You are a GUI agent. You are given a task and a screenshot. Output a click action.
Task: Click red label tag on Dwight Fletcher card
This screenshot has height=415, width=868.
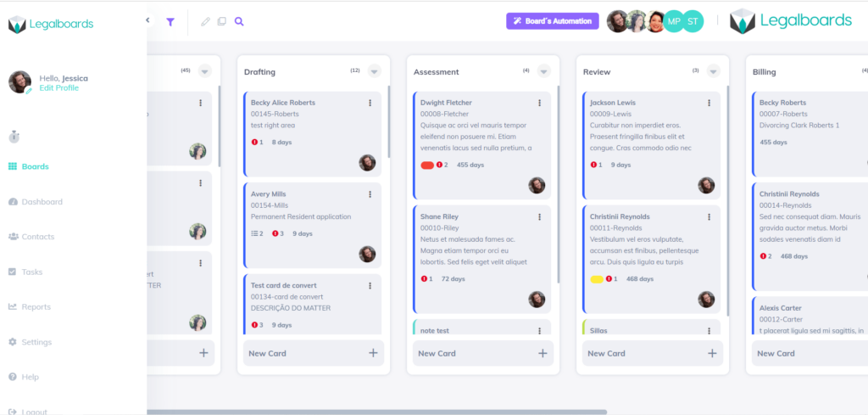(x=427, y=165)
